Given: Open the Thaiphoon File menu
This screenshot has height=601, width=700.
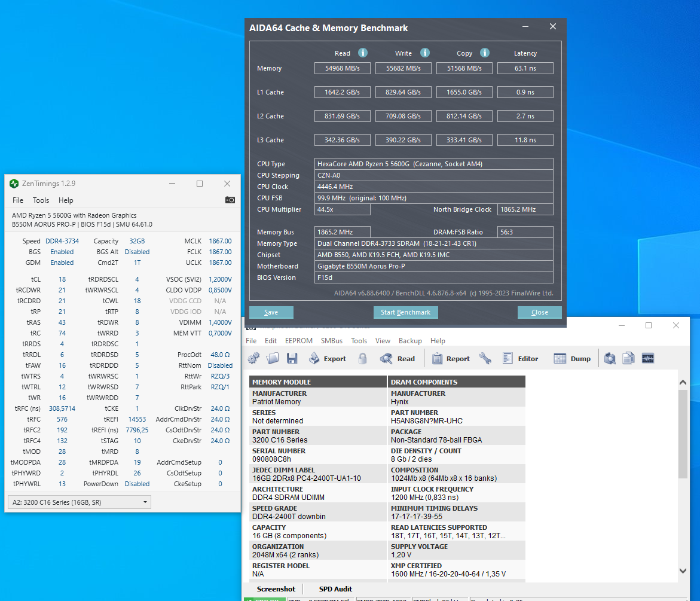Looking at the screenshot, I should coord(251,341).
